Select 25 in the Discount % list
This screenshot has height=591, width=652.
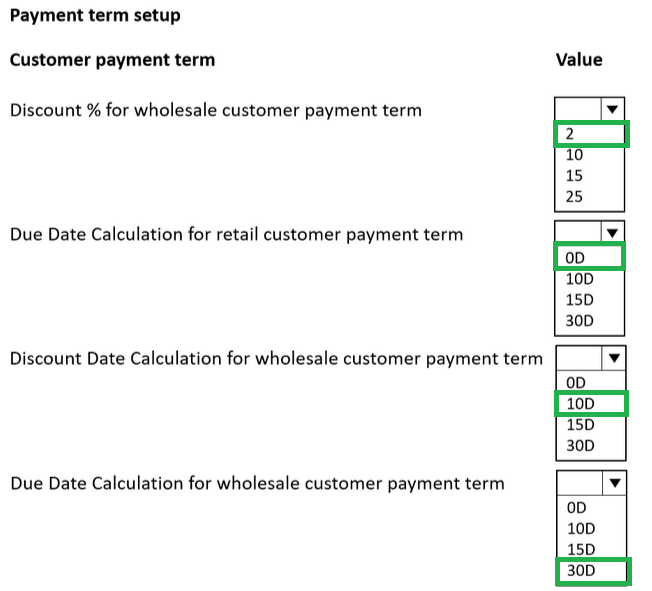pos(590,197)
